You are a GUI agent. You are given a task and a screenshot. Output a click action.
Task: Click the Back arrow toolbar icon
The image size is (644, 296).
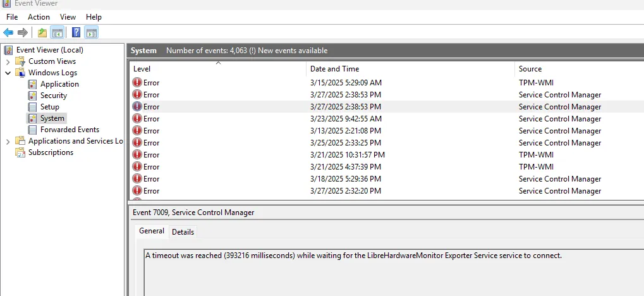point(8,32)
